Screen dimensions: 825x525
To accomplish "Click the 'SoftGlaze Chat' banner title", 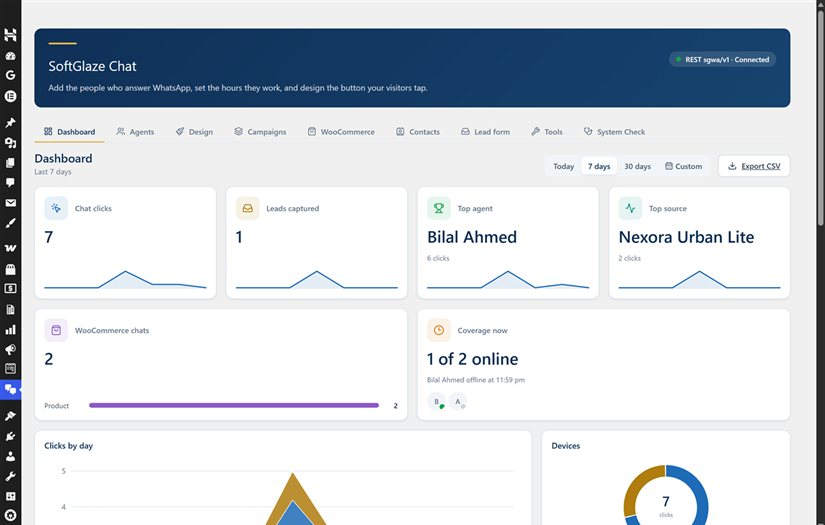I will 92,66.
